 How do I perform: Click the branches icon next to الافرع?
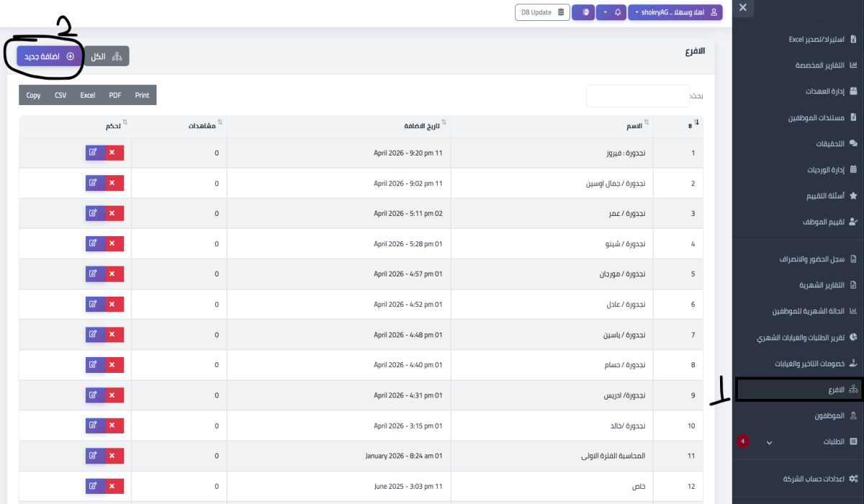[x=852, y=390]
